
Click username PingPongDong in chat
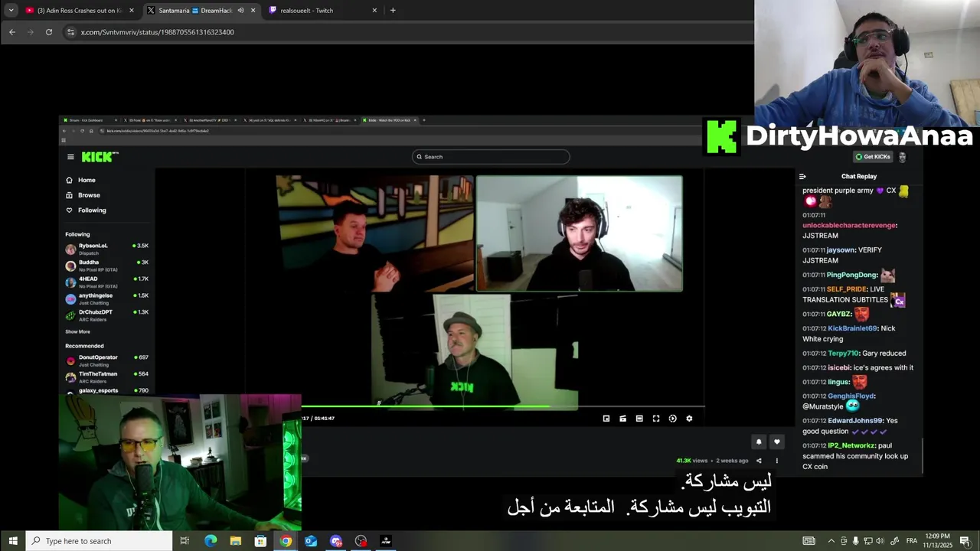(x=852, y=275)
